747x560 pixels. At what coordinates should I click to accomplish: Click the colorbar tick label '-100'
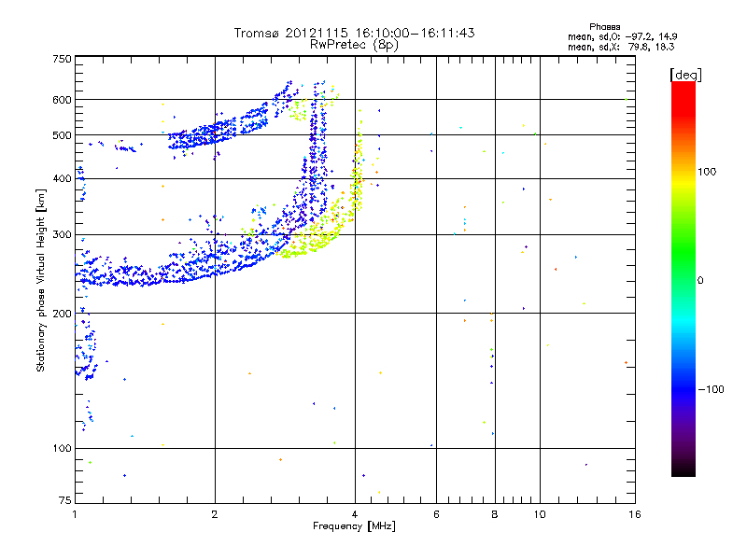click(x=711, y=389)
